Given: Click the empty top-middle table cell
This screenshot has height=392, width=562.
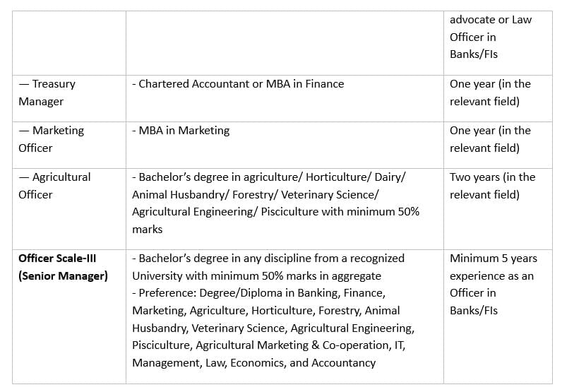Looking at the screenshot, I should 285,42.
